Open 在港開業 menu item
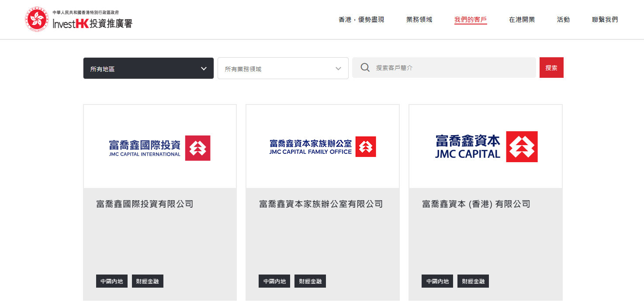 [x=522, y=20]
